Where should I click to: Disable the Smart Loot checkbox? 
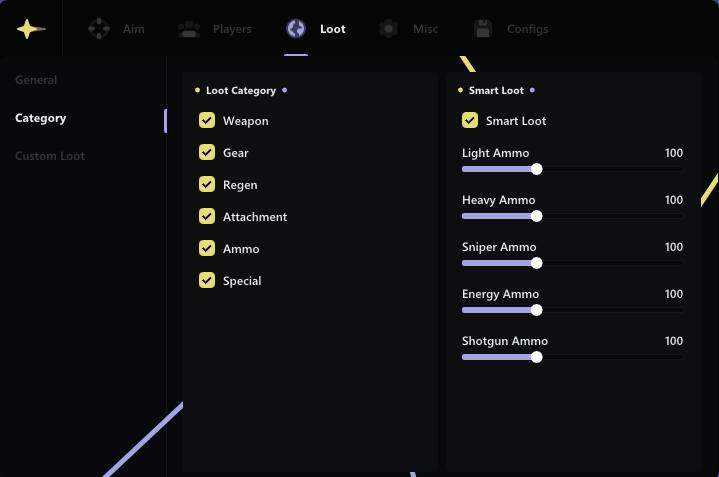470,120
